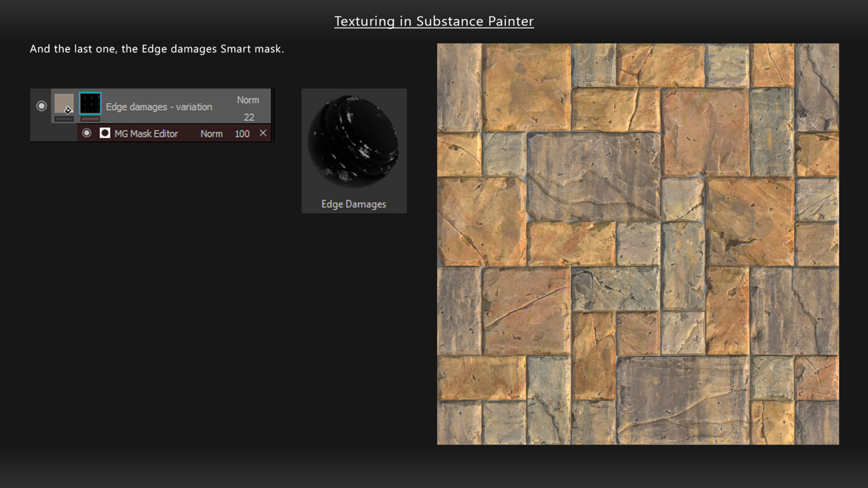Click the Edge Damages label under sphere
Viewport: 868px width, 488px height.
(354, 204)
